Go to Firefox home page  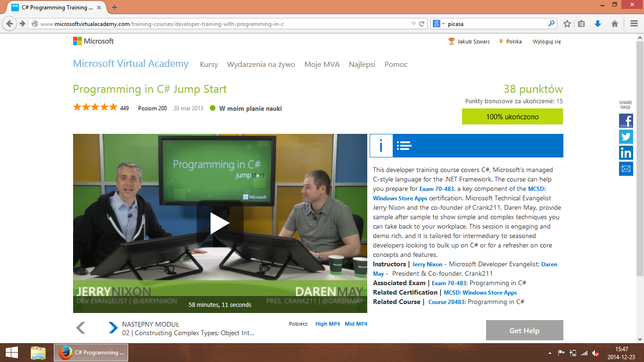(x=614, y=24)
